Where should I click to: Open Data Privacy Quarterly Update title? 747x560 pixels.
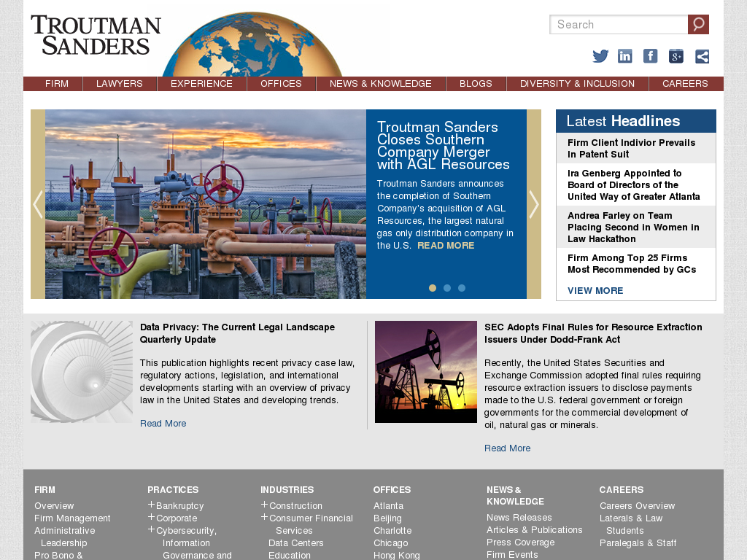click(x=237, y=333)
